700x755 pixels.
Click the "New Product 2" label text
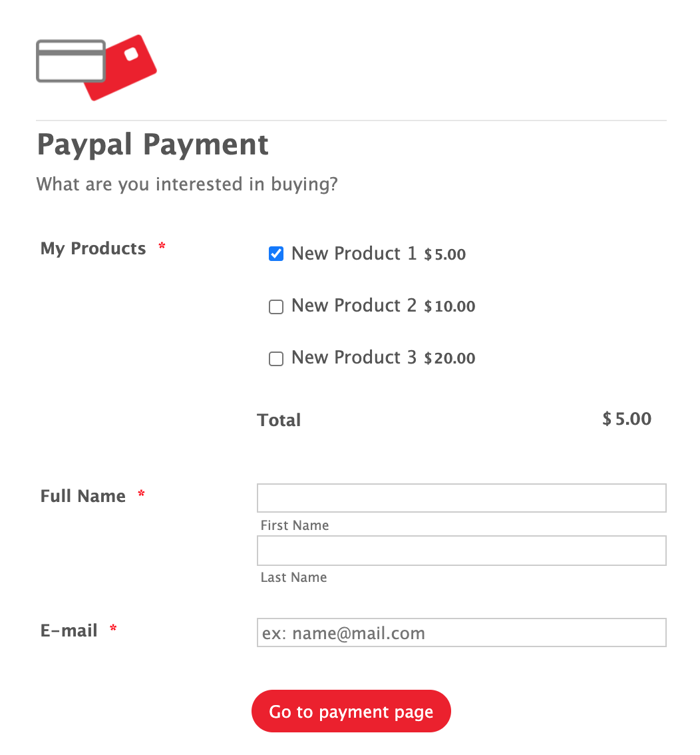coord(354,306)
